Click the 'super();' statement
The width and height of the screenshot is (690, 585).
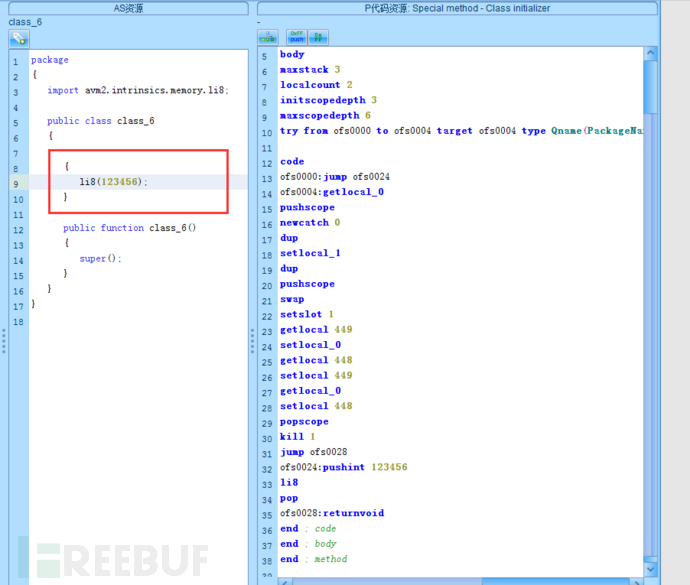pos(100,258)
